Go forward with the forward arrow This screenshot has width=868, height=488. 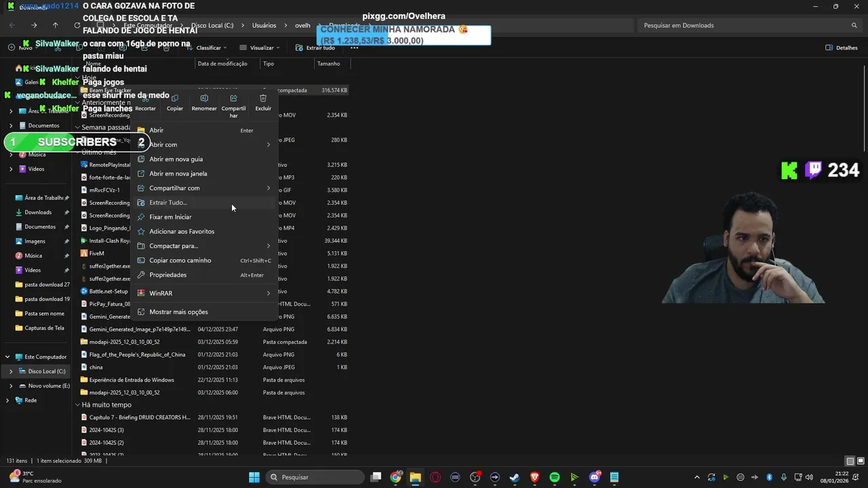34,25
